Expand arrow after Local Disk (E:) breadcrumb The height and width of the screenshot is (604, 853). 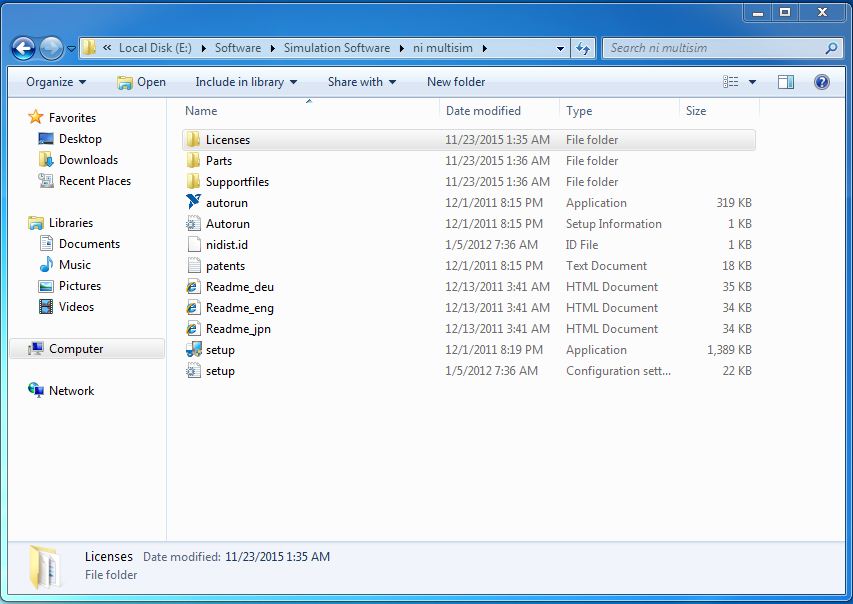click(203, 48)
